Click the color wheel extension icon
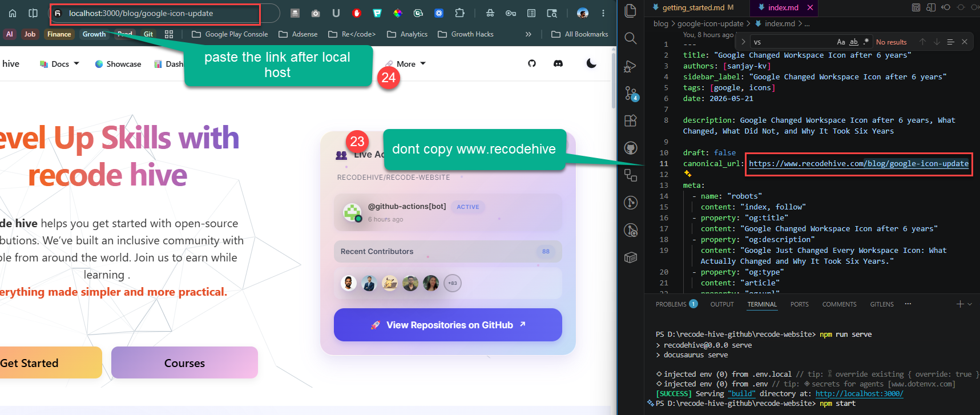The image size is (980, 415). tap(398, 13)
